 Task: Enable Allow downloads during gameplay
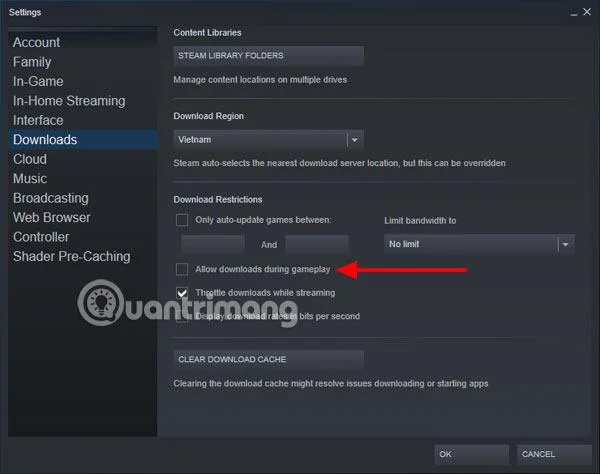tap(182, 269)
